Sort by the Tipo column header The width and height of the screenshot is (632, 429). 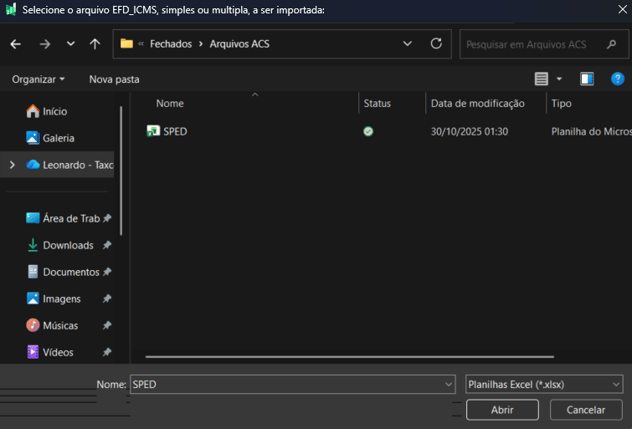(x=561, y=104)
